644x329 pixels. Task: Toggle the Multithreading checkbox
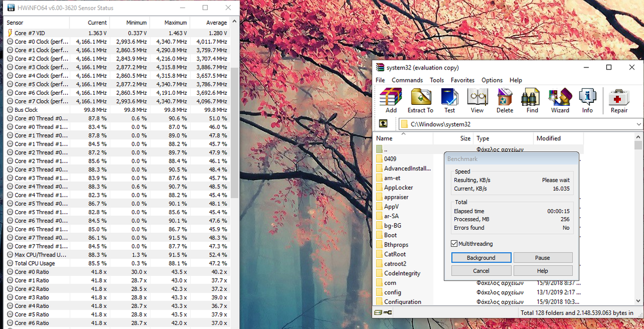click(x=454, y=244)
